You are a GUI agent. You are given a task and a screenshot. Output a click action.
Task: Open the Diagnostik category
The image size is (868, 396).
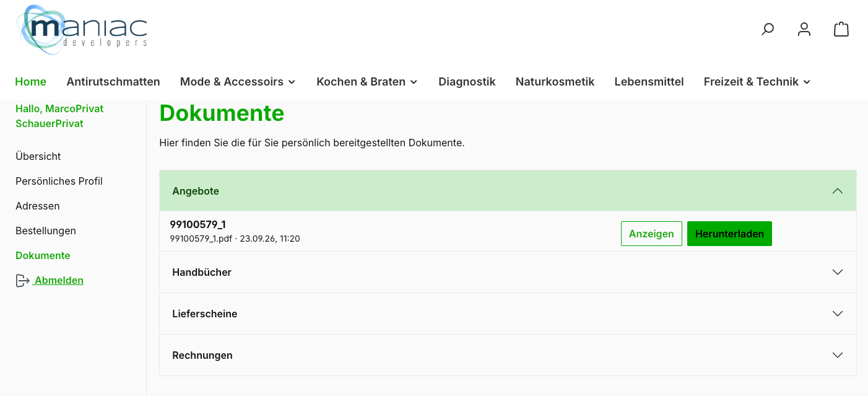click(467, 82)
